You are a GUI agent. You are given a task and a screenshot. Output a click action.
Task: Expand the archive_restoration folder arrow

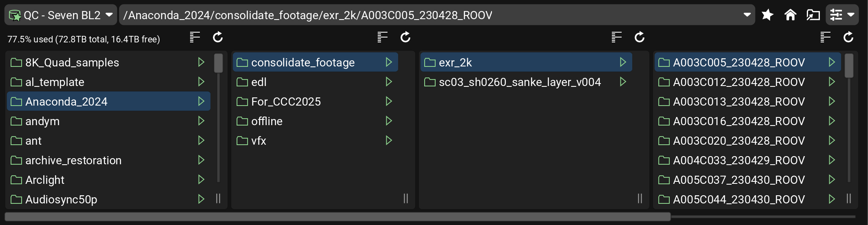pyautogui.click(x=201, y=160)
